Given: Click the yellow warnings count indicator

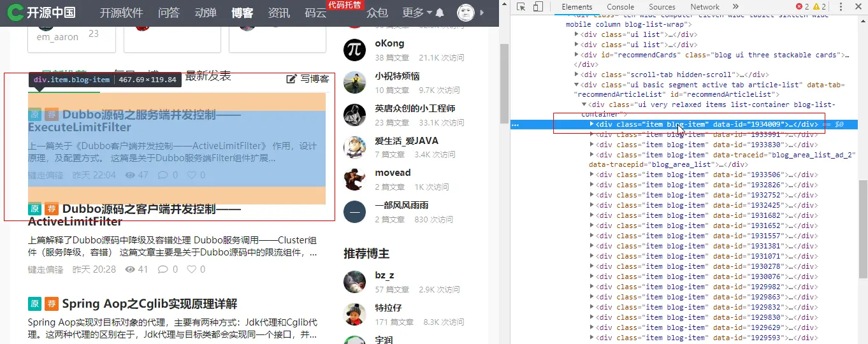Looking at the screenshot, I should point(819,7).
